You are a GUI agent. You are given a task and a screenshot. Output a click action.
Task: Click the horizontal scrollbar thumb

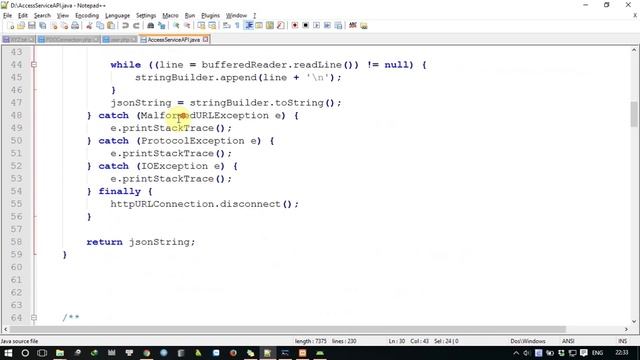click(x=288, y=329)
